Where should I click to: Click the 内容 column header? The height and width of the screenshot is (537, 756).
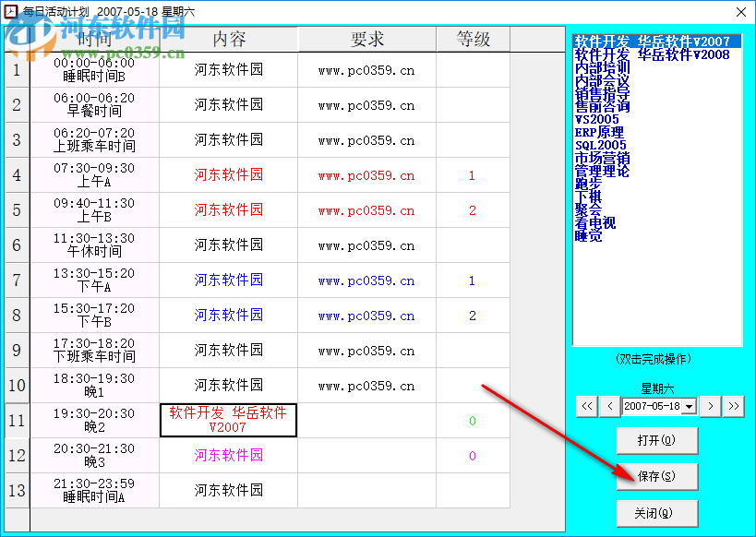[x=229, y=39]
